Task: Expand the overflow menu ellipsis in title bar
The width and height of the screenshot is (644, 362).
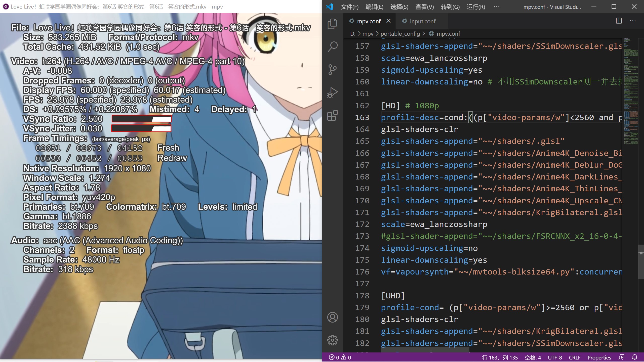Action: [497, 7]
